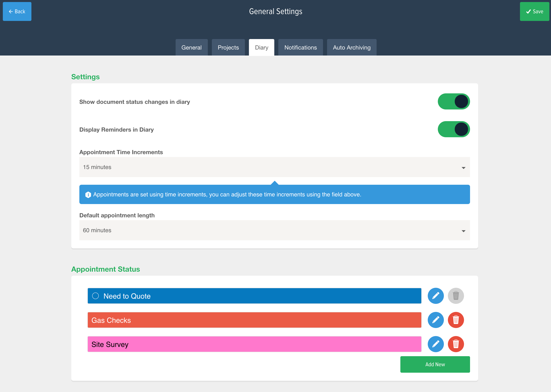Edit the Gas Checks status
Viewport: 551px width, 392px height.
pos(436,320)
